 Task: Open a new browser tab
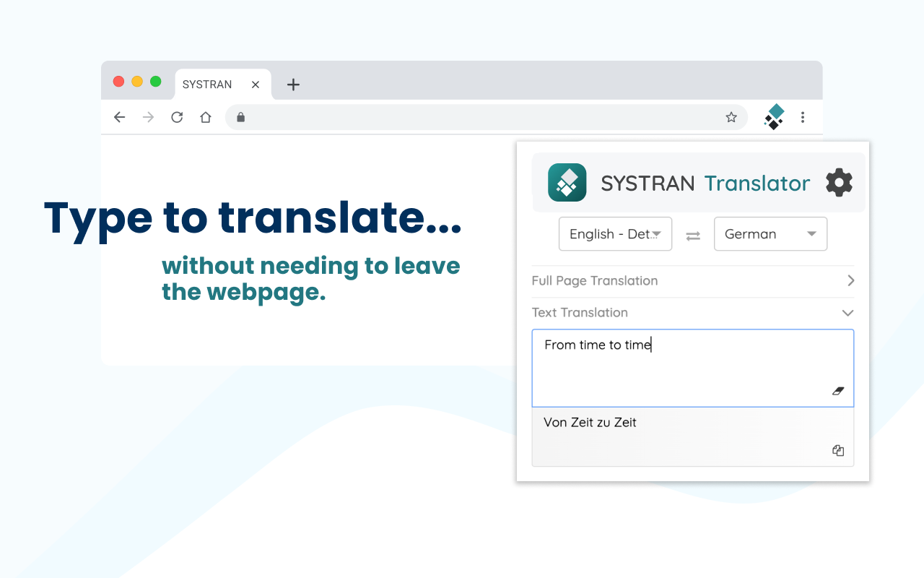coord(292,85)
